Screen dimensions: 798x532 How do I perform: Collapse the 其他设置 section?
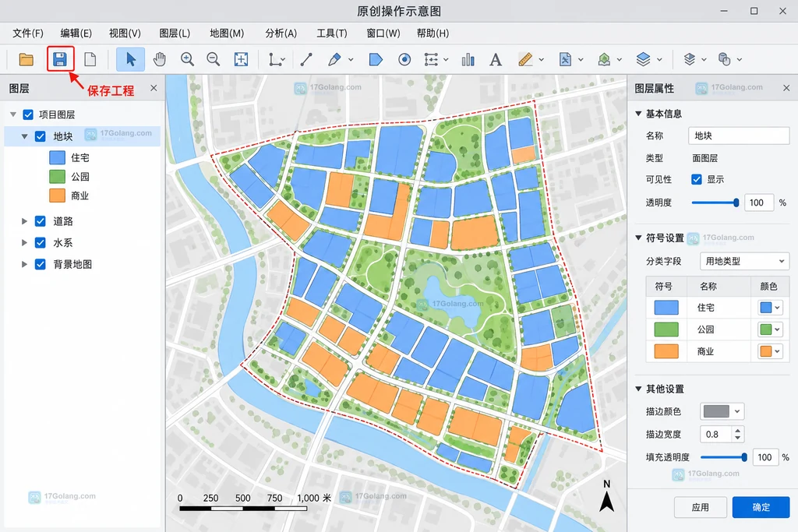coord(638,389)
